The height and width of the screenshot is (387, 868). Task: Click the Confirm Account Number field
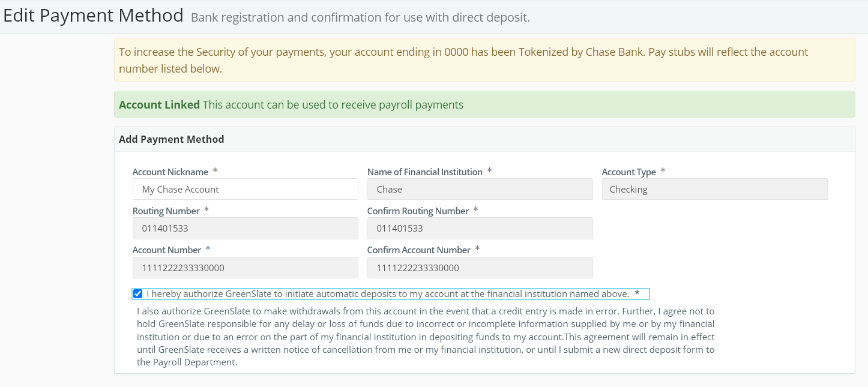[x=480, y=267]
